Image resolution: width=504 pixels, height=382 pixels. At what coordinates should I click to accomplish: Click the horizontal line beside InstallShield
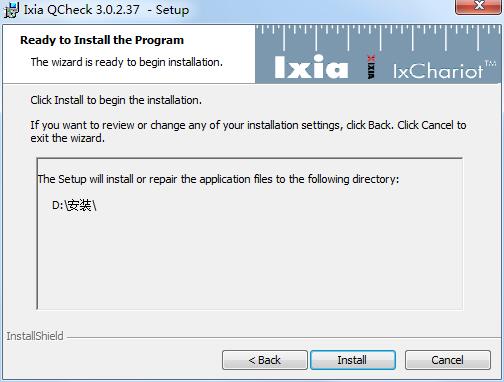pos(282,337)
